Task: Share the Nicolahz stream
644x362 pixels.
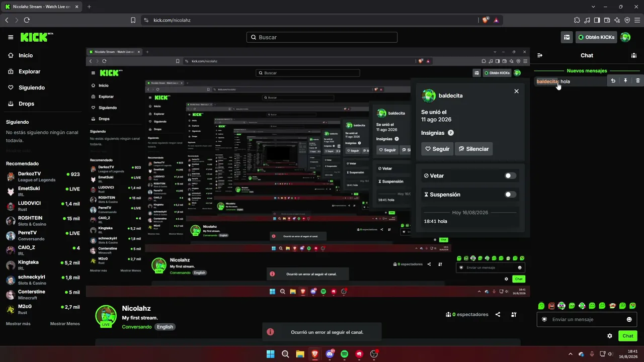Action: (498, 315)
